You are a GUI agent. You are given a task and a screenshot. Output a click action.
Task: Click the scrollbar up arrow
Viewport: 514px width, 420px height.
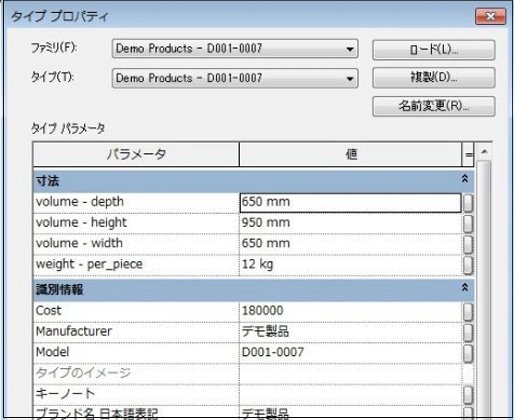click(x=484, y=152)
